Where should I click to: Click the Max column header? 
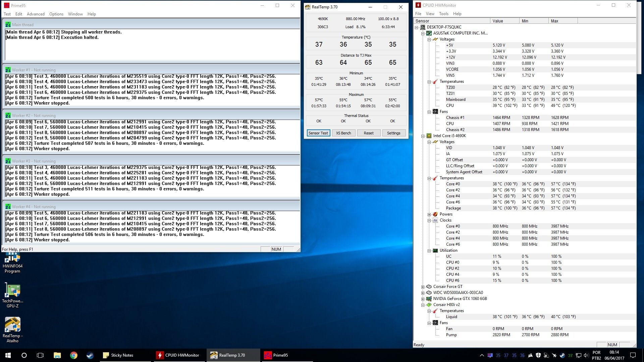point(563,21)
